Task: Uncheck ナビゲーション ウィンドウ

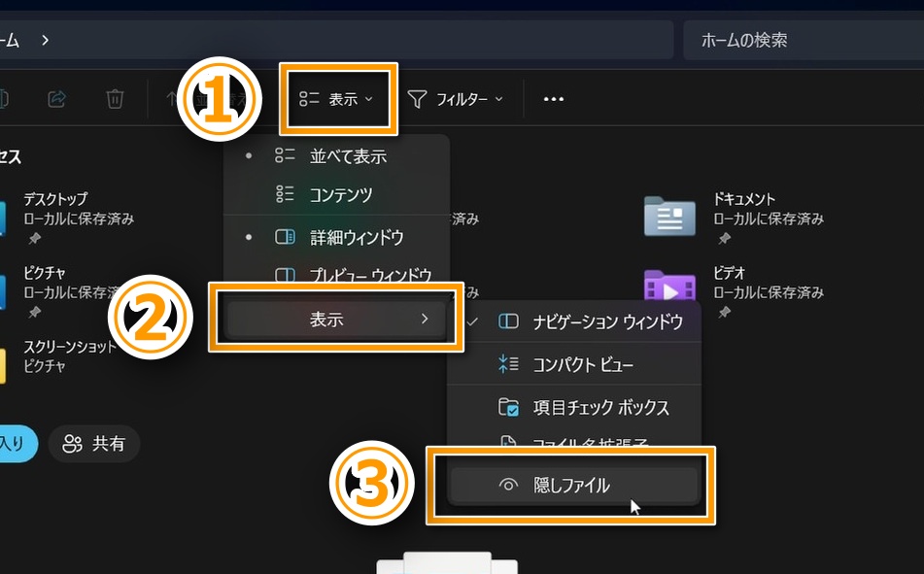Action: tap(606, 321)
